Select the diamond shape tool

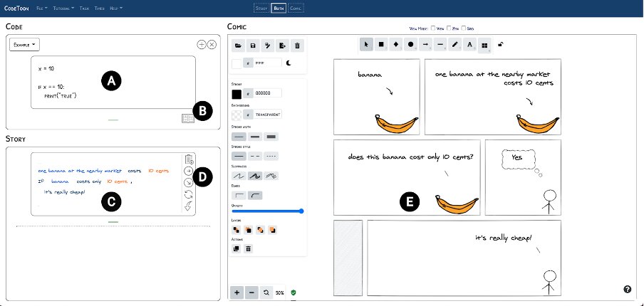pyautogui.click(x=396, y=44)
